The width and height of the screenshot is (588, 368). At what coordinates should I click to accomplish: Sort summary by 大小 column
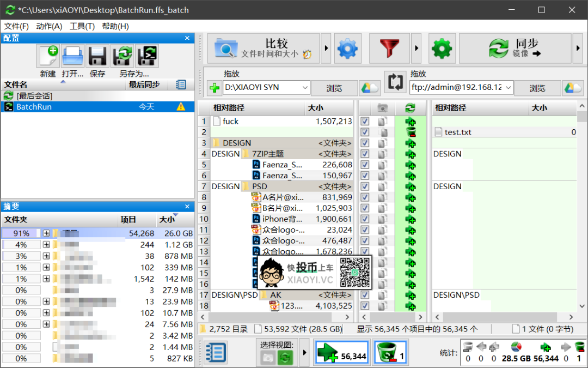coord(175,219)
